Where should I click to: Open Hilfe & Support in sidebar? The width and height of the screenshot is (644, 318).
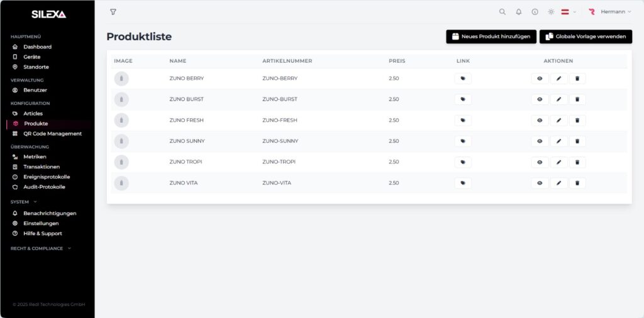click(x=43, y=234)
